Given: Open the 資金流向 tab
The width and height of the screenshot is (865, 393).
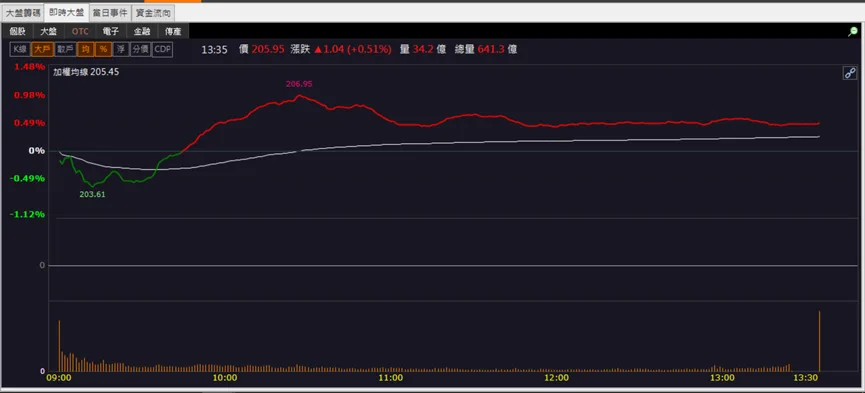Looking at the screenshot, I should pyautogui.click(x=153, y=12).
